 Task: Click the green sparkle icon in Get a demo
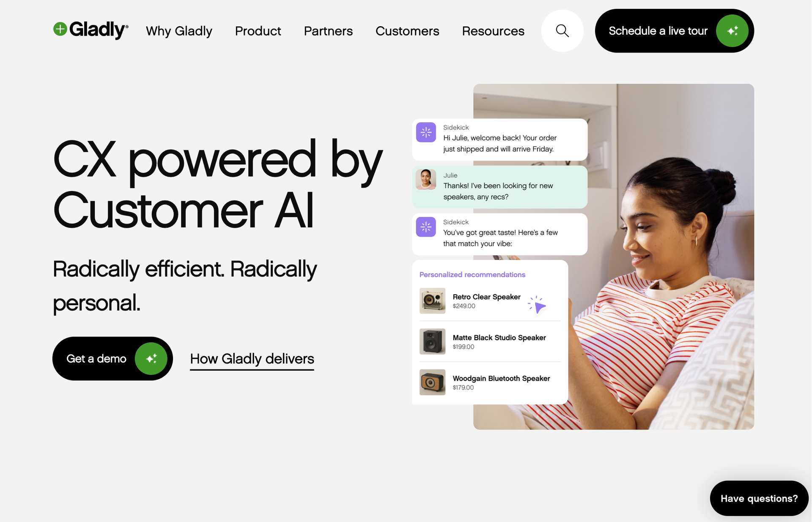tap(151, 358)
